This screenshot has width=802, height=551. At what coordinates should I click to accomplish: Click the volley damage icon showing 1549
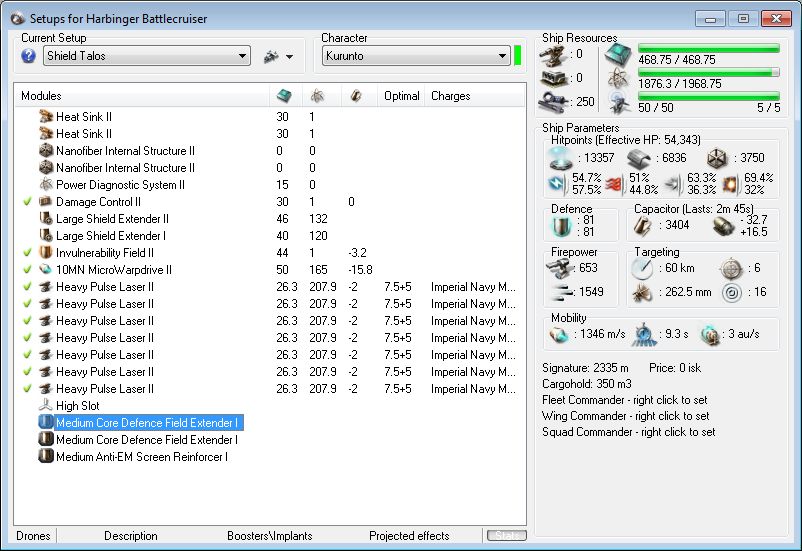pos(562,292)
